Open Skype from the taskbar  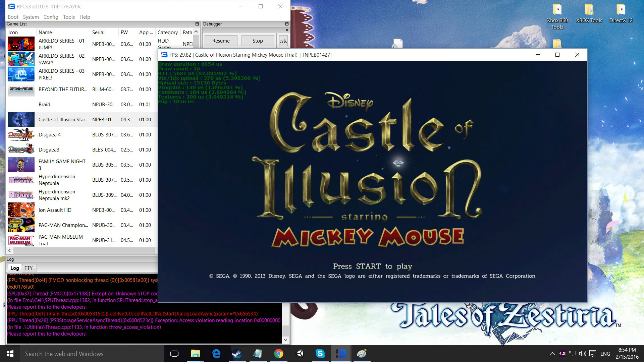(320, 354)
